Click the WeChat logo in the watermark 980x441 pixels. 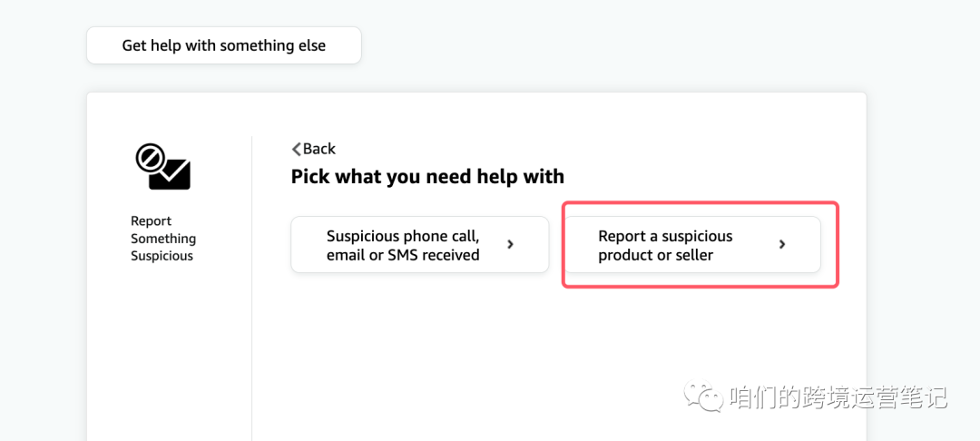(x=704, y=395)
